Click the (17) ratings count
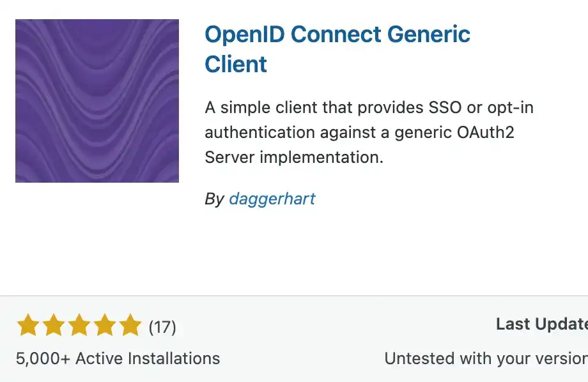Image resolution: width=588 pixels, height=382 pixels. tap(162, 327)
